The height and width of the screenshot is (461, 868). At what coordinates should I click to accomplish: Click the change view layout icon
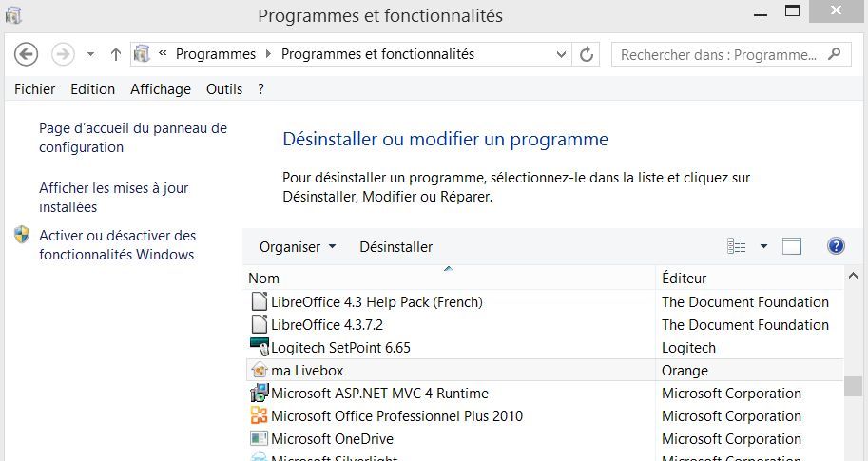coord(737,246)
